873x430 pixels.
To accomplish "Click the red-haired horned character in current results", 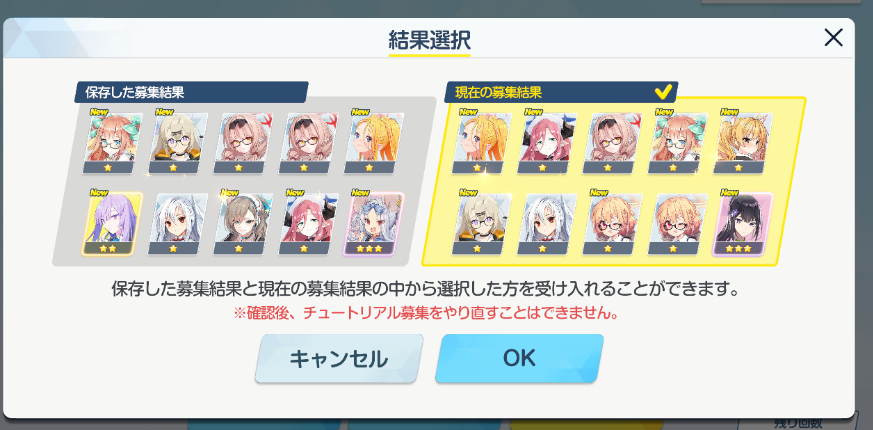I will pos(548,143).
